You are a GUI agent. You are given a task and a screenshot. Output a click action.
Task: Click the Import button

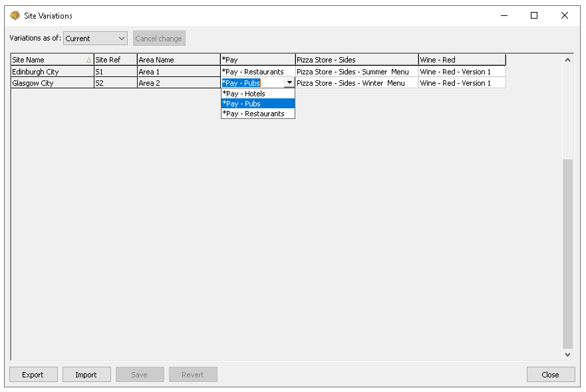[x=86, y=375]
